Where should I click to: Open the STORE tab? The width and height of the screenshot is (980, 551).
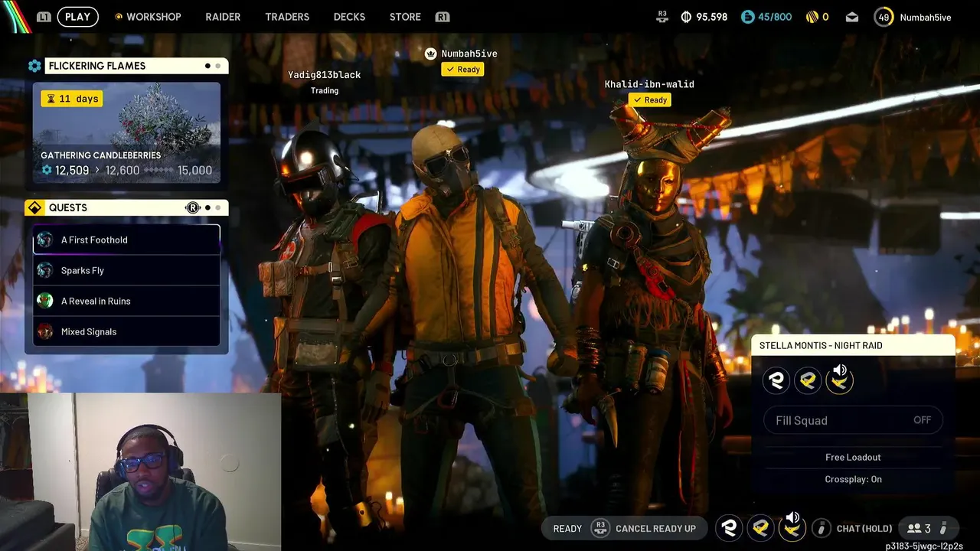[405, 17]
